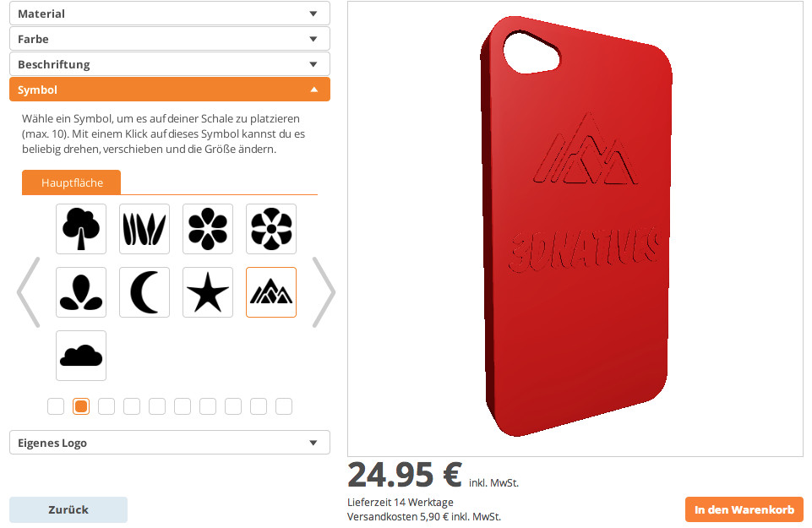Pick the five-petal flower symbol
This screenshot has height=528, width=812.
click(x=208, y=229)
